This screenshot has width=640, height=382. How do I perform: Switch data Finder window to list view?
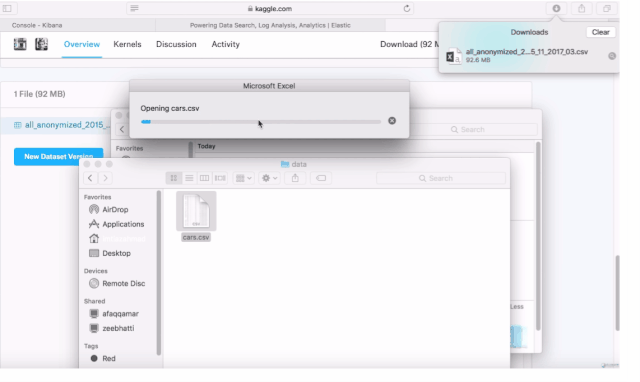[189, 178]
